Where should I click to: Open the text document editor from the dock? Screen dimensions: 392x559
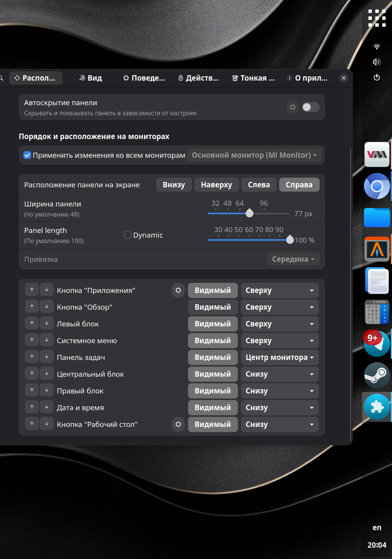tap(377, 280)
